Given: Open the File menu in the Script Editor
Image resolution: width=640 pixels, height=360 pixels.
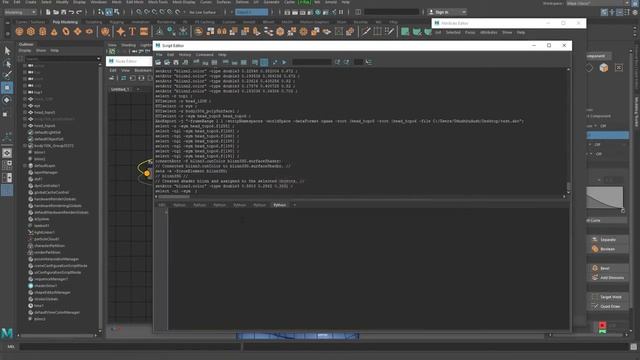Looking at the screenshot, I should click(159, 55).
